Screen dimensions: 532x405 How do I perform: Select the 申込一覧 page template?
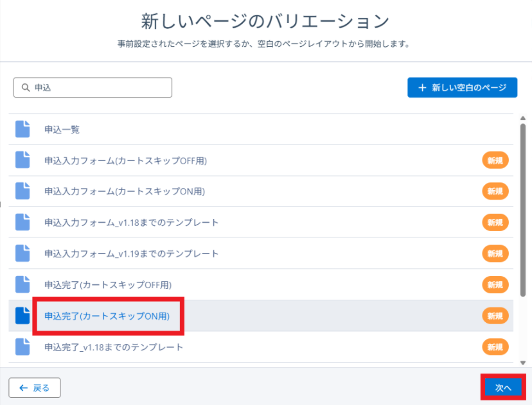tap(62, 129)
